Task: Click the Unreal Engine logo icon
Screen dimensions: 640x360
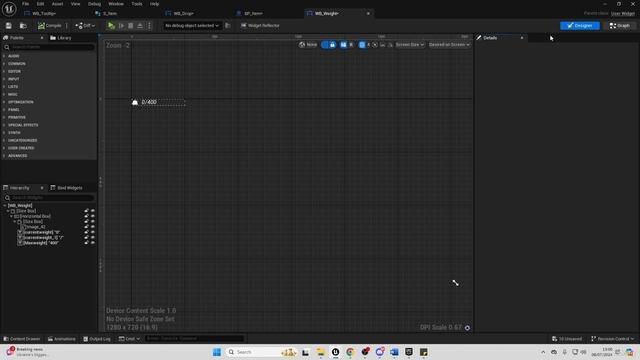Action: (9, 9)
